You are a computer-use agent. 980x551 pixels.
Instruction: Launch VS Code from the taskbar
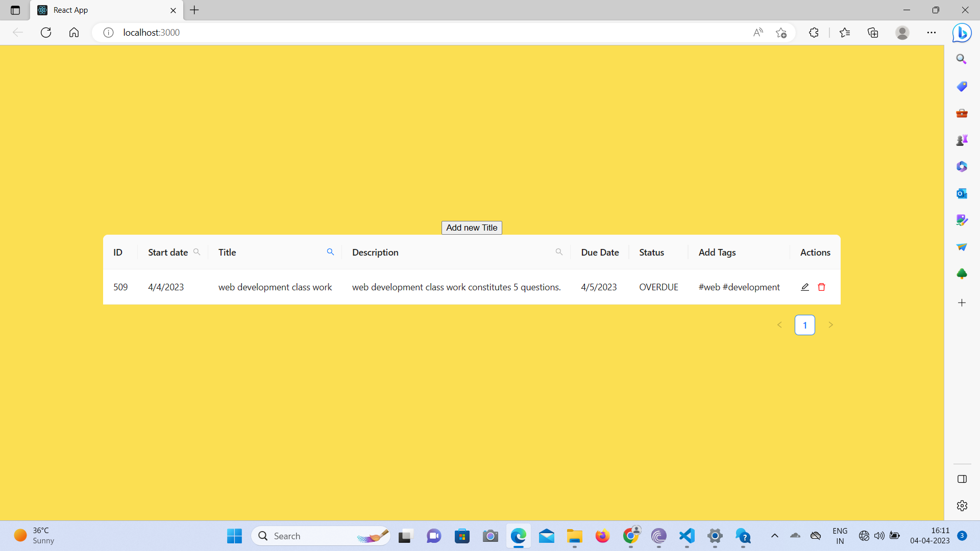click(687, 536)
